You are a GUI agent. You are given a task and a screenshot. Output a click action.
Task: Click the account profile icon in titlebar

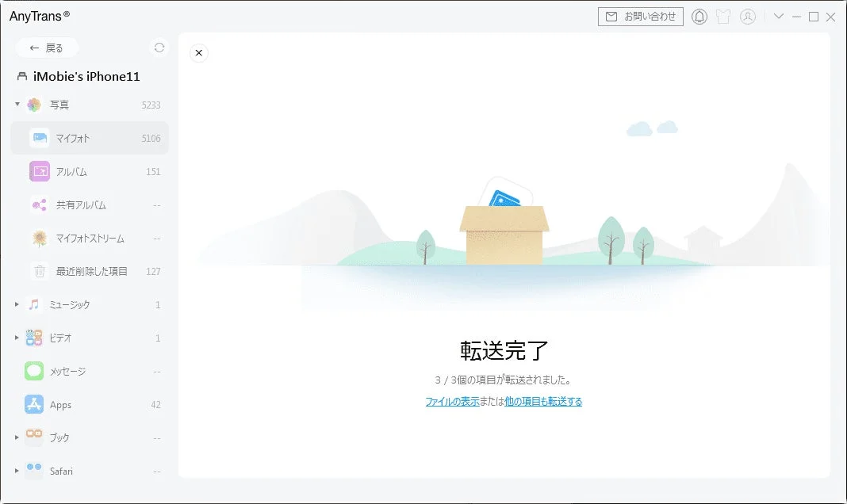tap(747, 16)
